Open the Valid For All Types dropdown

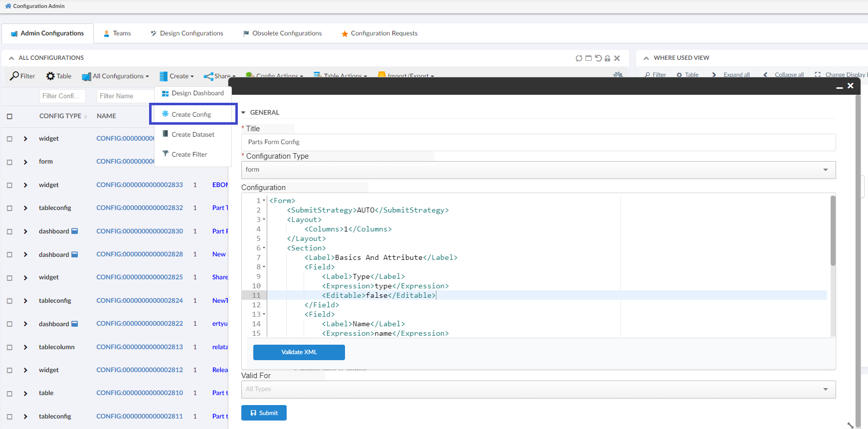pyautogui.click(x=538, y=389)
